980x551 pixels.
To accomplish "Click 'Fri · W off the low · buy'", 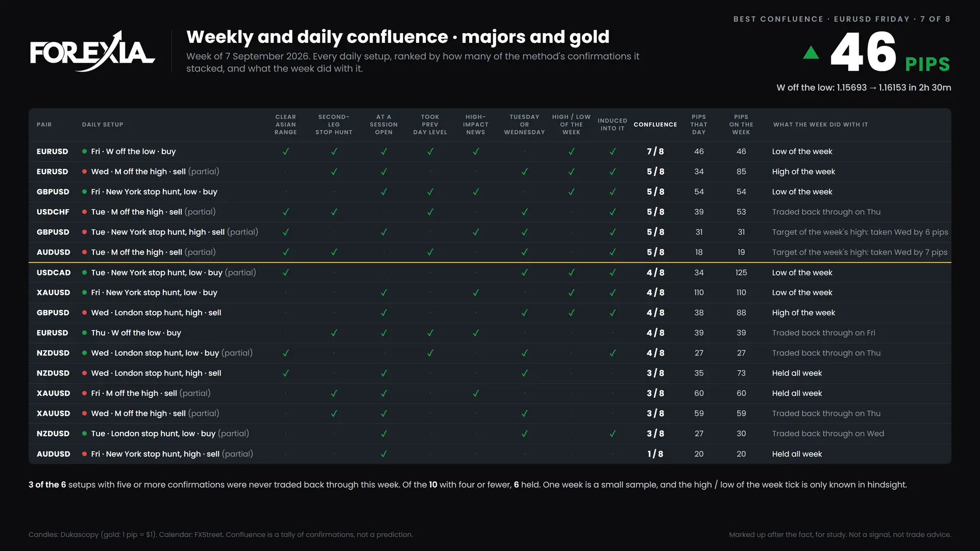I will (x=133, y=152).
